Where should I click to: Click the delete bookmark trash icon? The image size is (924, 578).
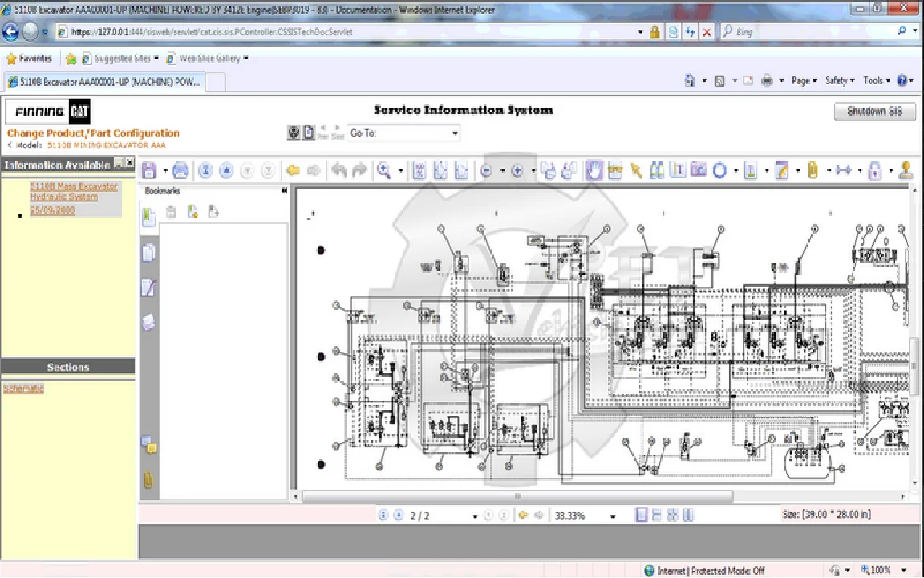point(171,212)
